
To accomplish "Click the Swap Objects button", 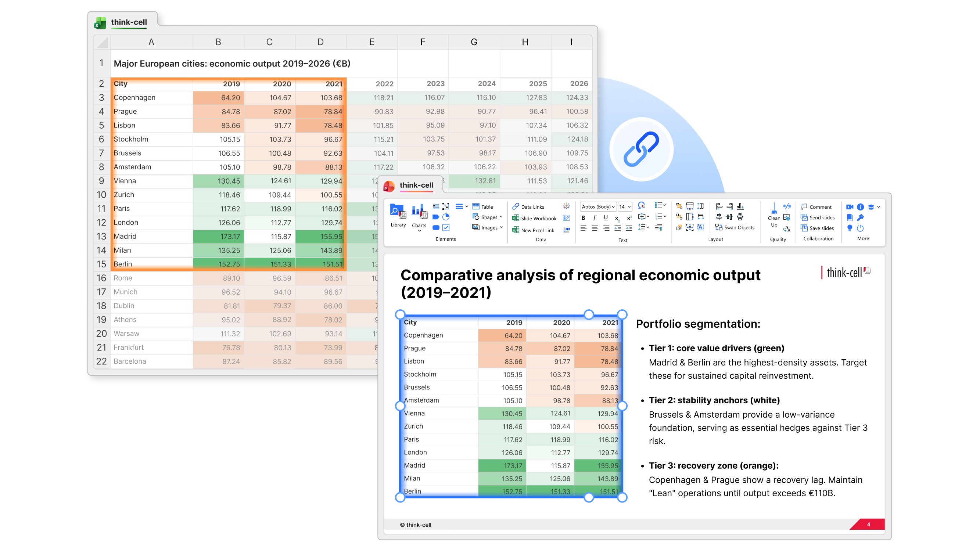I will 735,227.
